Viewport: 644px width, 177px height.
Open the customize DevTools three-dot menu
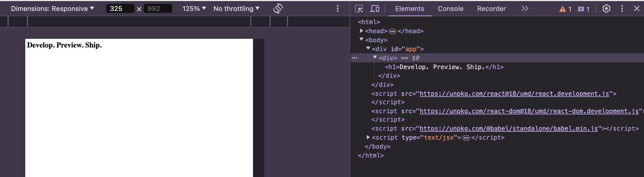point(622,9)
